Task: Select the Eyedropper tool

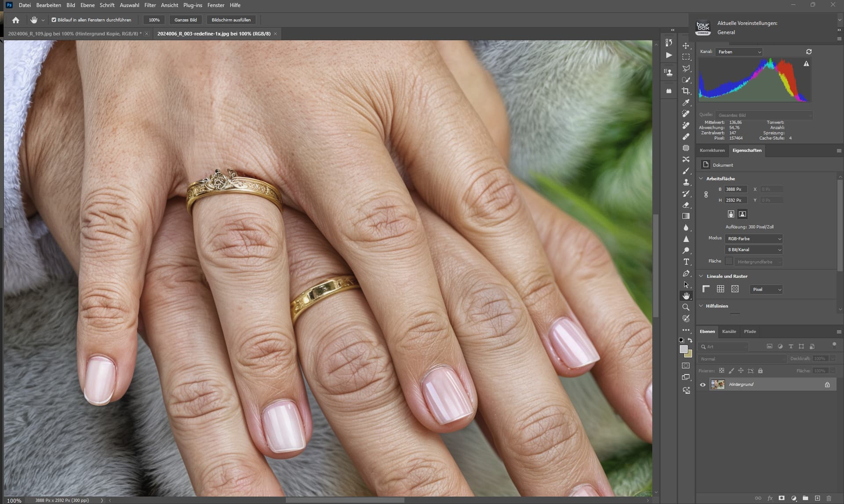Action: [686, 102]
